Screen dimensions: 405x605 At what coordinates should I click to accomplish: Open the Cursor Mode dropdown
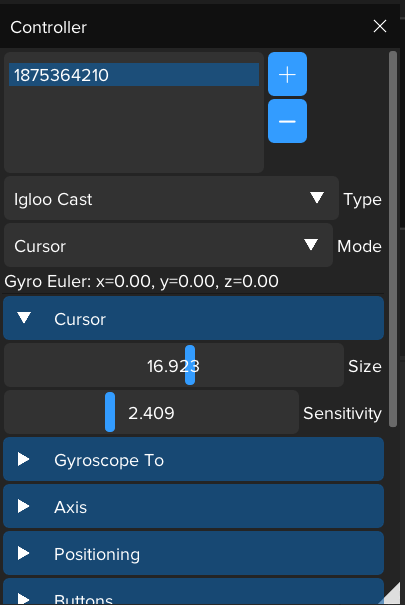[x=168, y=245]
